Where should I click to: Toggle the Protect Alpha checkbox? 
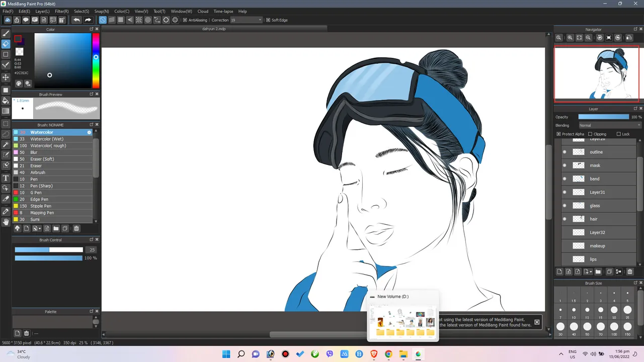[558, 134]
